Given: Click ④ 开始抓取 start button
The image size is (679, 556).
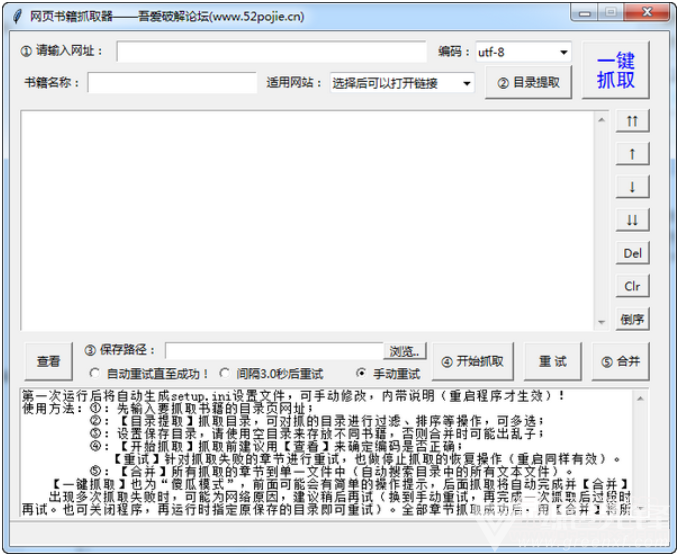Looking at the screenshot, I should click(x=473, y=362).
